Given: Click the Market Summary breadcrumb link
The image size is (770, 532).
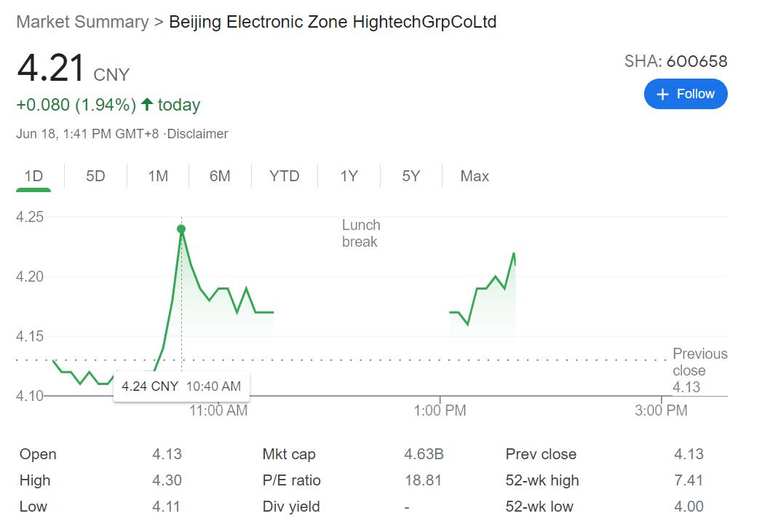Looking at the screenshot, I should pyautogui.click(x=82, y=22).
